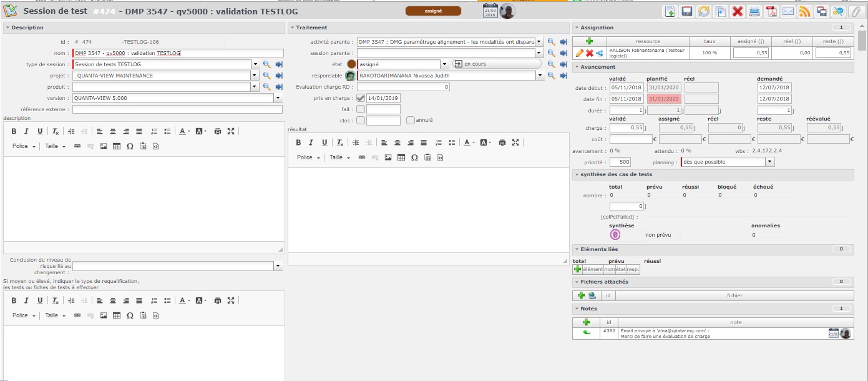Click the save (floppy disk) toolbar icon

click(x=687, y=12)
